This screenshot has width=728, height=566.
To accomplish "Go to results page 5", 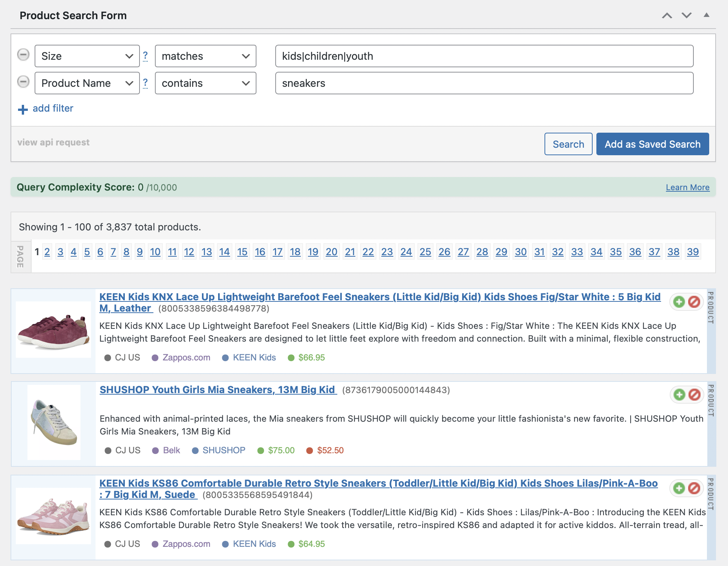I will 87,252.
